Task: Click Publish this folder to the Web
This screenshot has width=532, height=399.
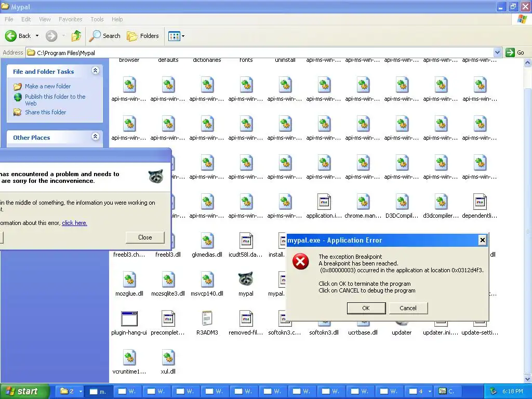Action: click(x=55, y=100)
